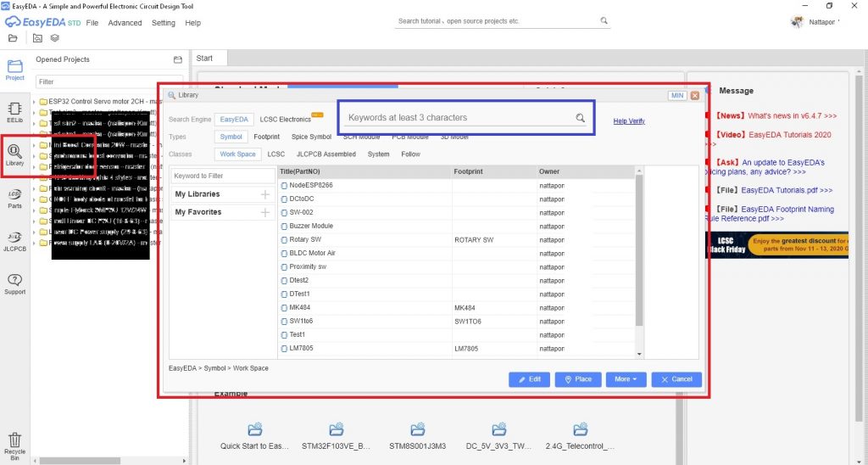This screenshot has width=868, height=465.
Task: Open the JLCPCB sidebar icon
Action: 15,242
